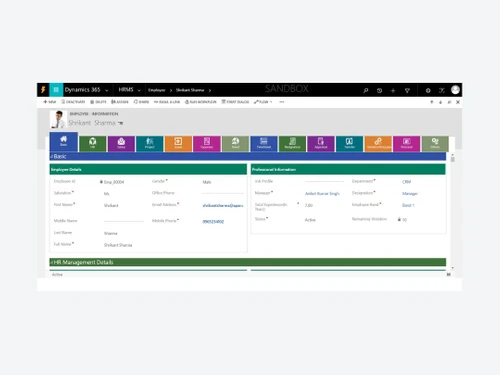Click the pop-out record icon
Viewport: 500px width, 375px height.
[449, 102]
